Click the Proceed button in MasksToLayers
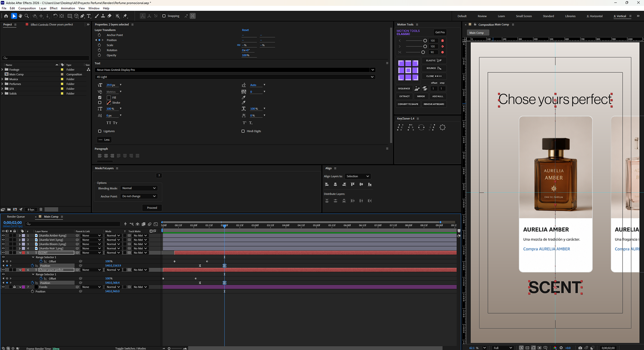Image resolution: width=644 pixels, height=350 pixels. point(152,208)
